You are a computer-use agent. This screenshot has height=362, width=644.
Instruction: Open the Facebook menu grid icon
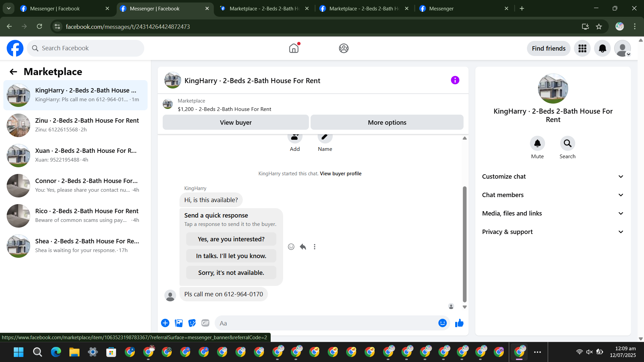point(582,49)
